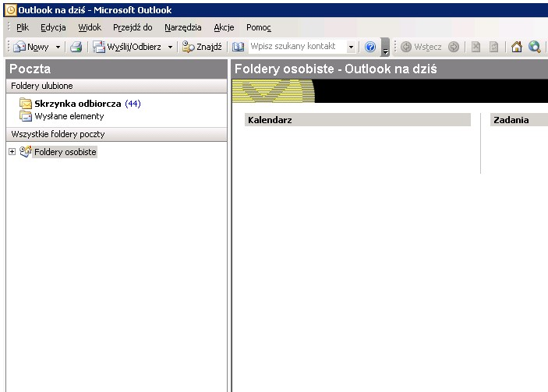
Task: Click the blue Help question mark icon
Action: tap(370, 47)
